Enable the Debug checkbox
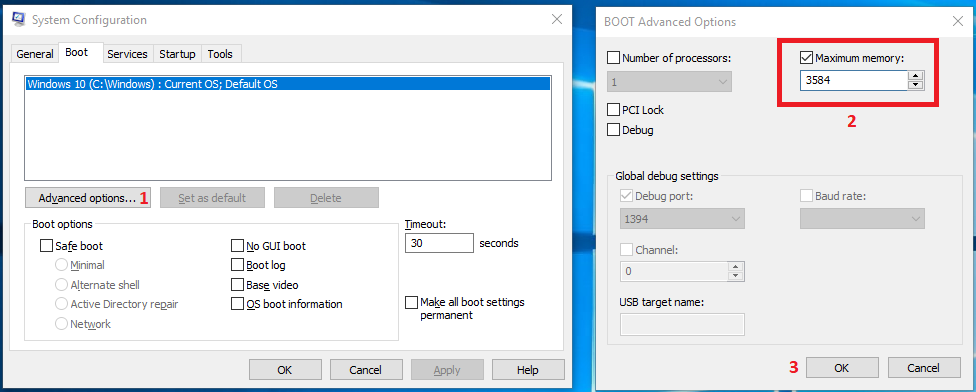Viewport: 976px width, 392px height. click(614, 130)
